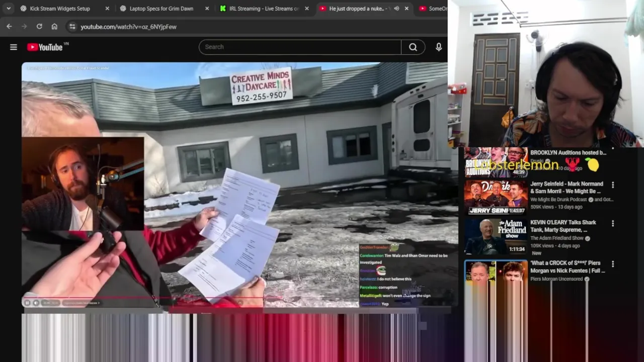Open the BROOKLYN Auditions video thumbnail
This screenshot has width=644, height=362.
pos(496,162)
